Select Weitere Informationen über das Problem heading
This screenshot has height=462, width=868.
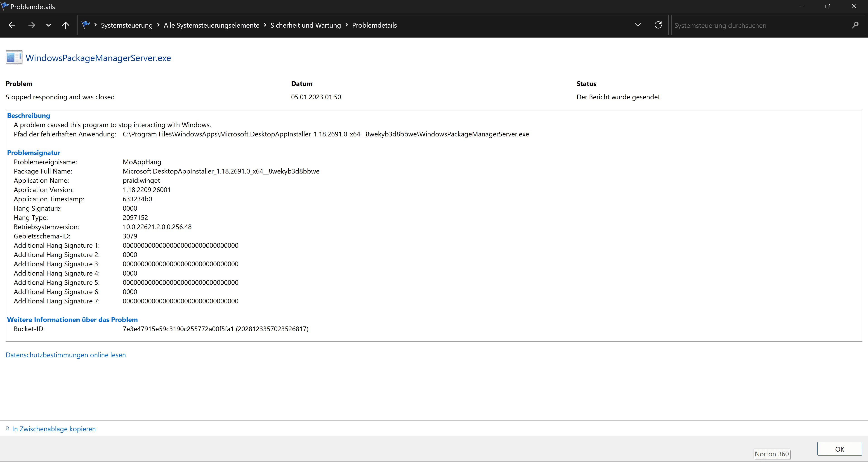[x=72, y=319]
